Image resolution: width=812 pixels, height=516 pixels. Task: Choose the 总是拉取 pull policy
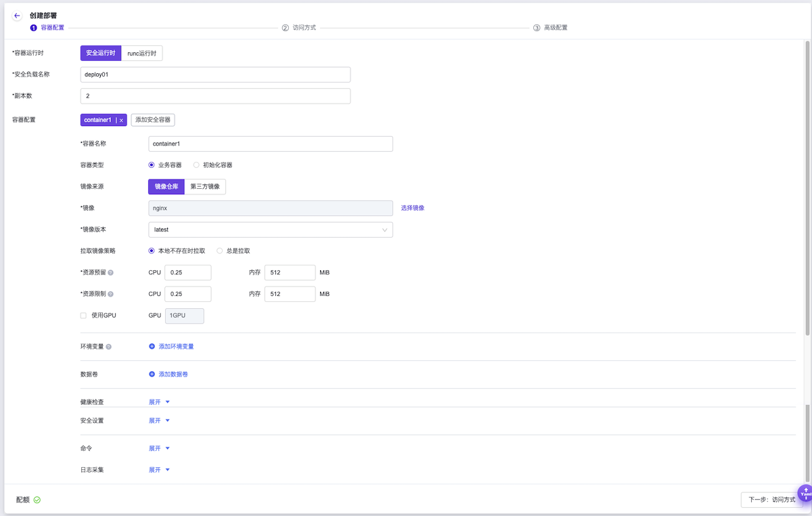[x=219, y=251]
